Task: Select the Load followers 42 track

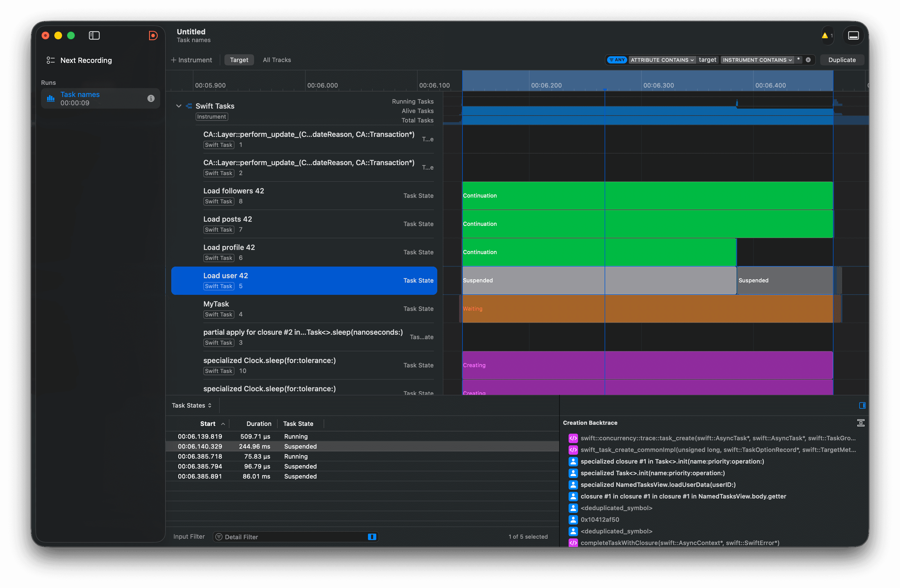Action: coord(304,196)
